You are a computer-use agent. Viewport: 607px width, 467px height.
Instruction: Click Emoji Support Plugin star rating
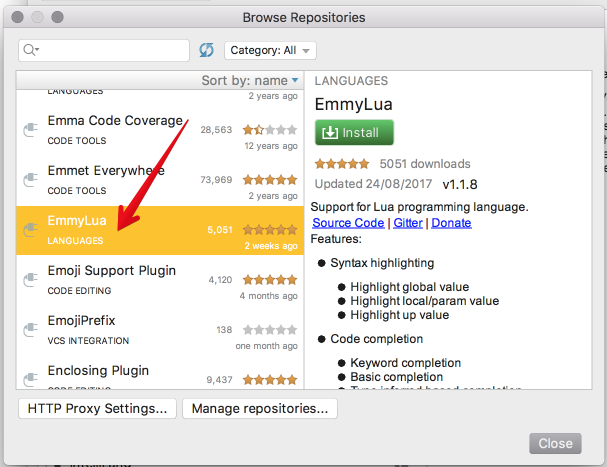click(270, 280)
